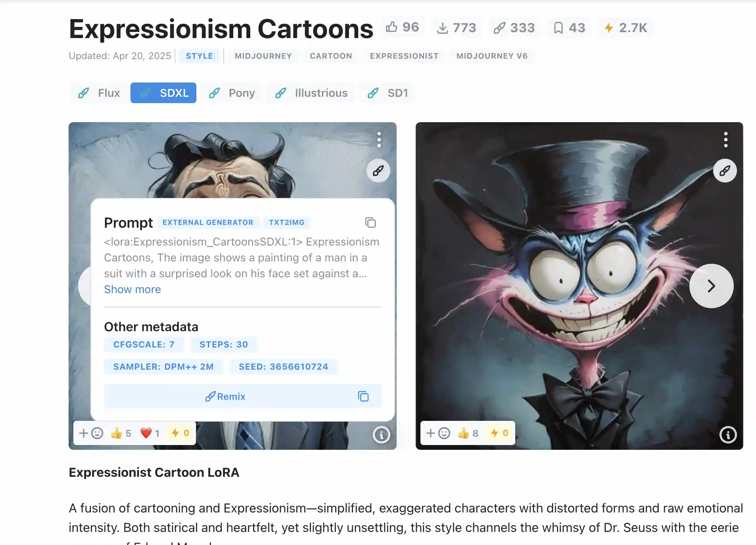
Task: Open three-dot menu on man image
Action: point(379,140)
